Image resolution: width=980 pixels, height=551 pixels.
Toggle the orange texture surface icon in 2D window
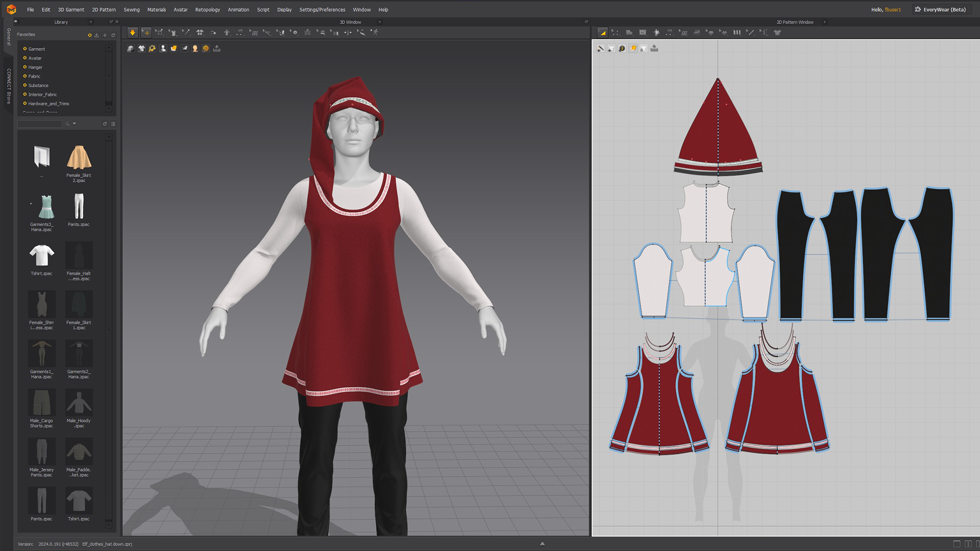click(633, 48)
